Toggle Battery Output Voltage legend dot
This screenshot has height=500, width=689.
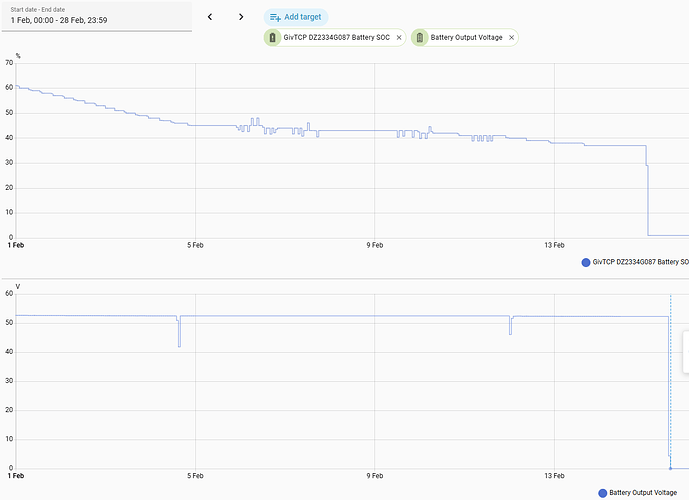point(602,493)
